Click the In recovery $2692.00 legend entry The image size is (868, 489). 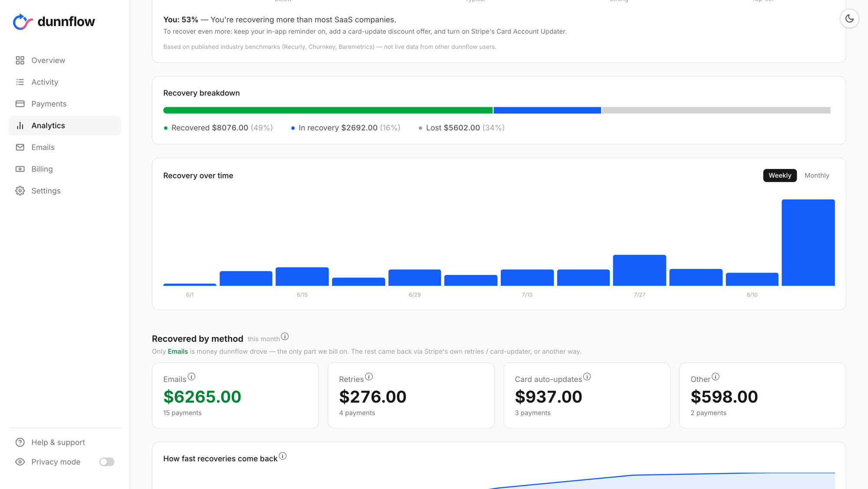[345, 128]
